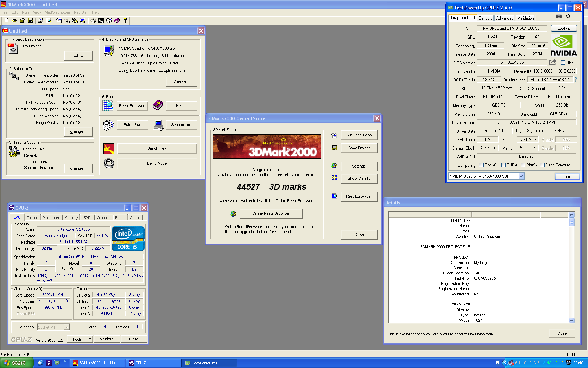Viewport: 588px width, 368px height.
Task: Click the Lookup button in GPU-Z
Action: (x=564, y=28)
